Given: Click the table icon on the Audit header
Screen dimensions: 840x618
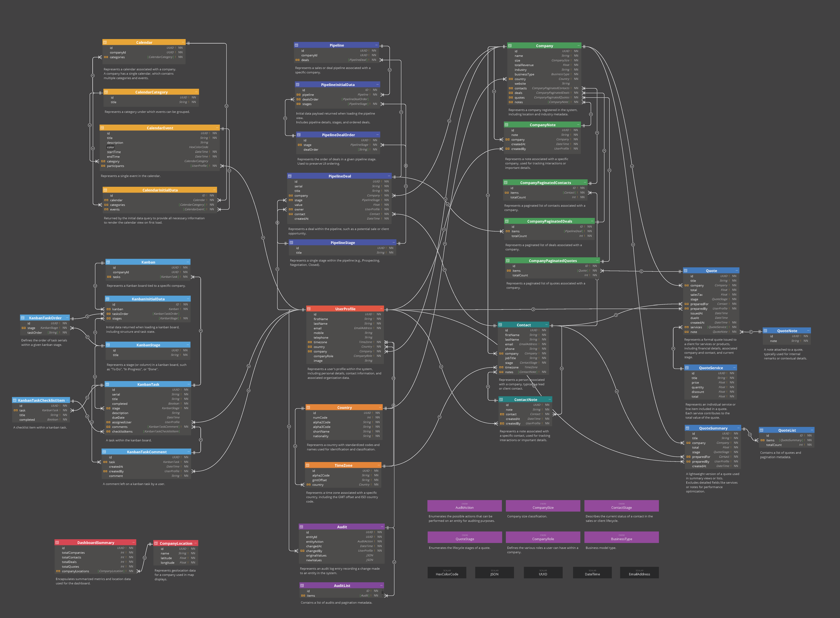Looking at the screenshot, I should [x=301, y=527].
